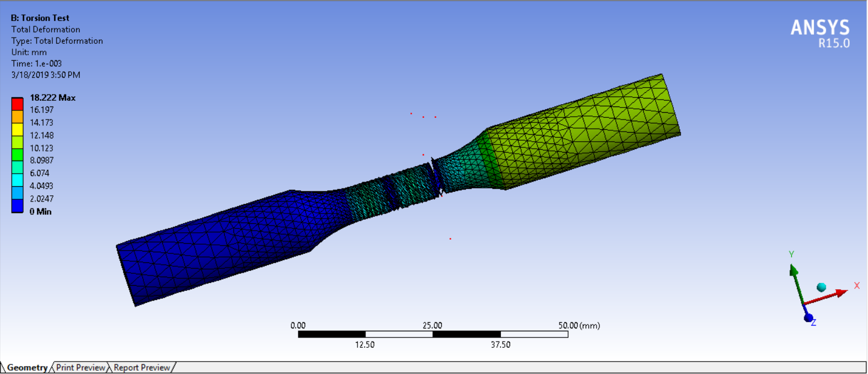
Task: Switch to the Print Preview tab
Action: (x=80, y=367)
